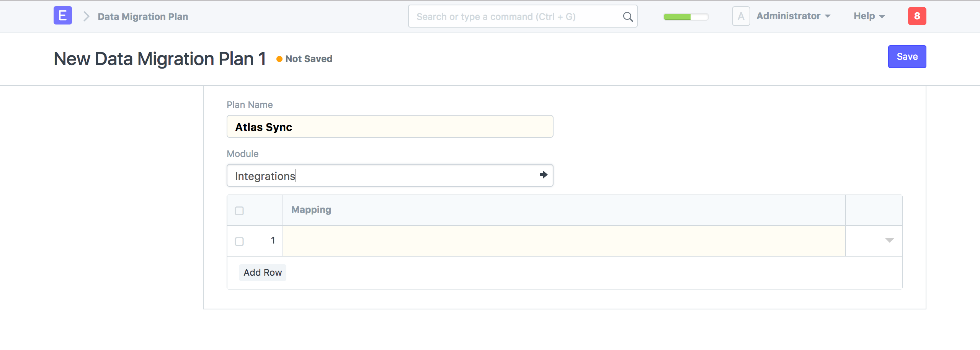Open the Administrator user dropdown
Viewport: 980px width, 350px height.
793,16
